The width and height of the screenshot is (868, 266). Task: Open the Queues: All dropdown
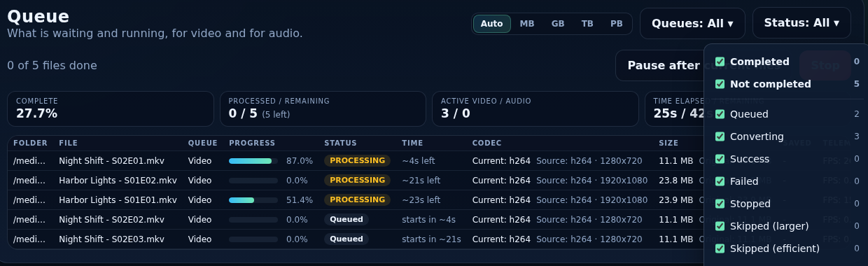(x=692, y=23)
